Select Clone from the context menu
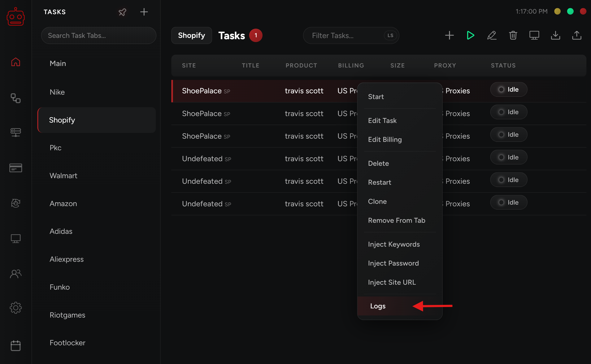Screen dimensions: 591x364 (377, 201)
